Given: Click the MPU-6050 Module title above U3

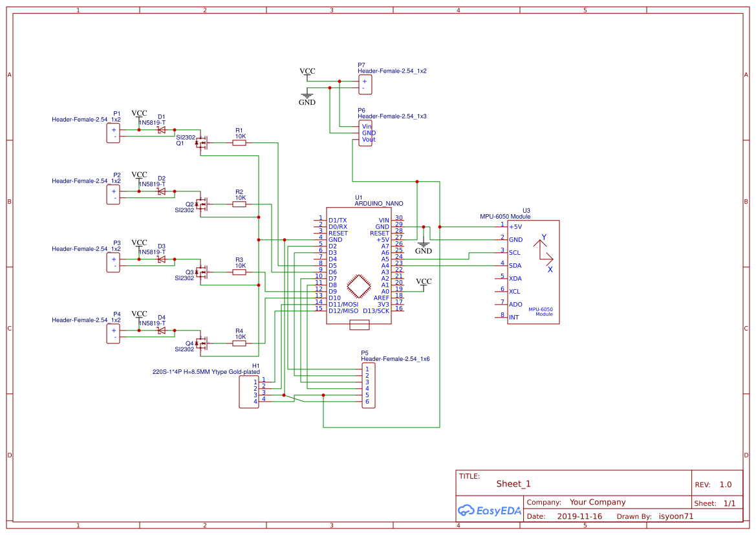Looking at the screenshot, I should (x=505, y=217).
